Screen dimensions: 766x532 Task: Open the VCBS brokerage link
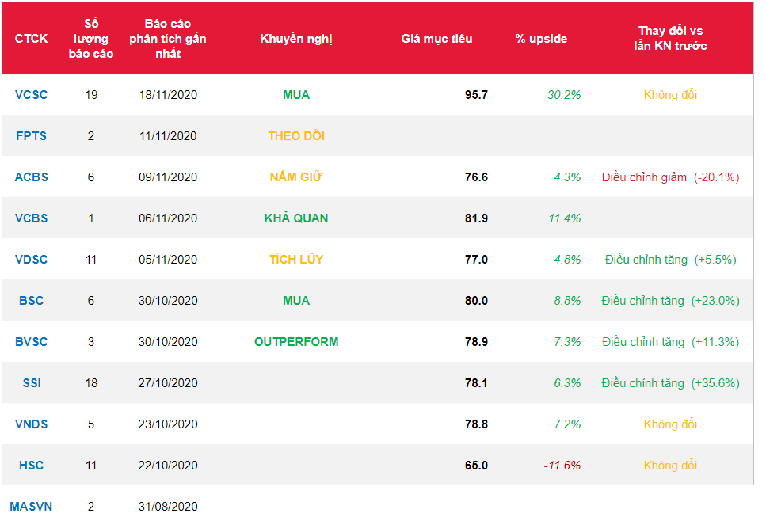pyautogui.click(x=31, y=218)
